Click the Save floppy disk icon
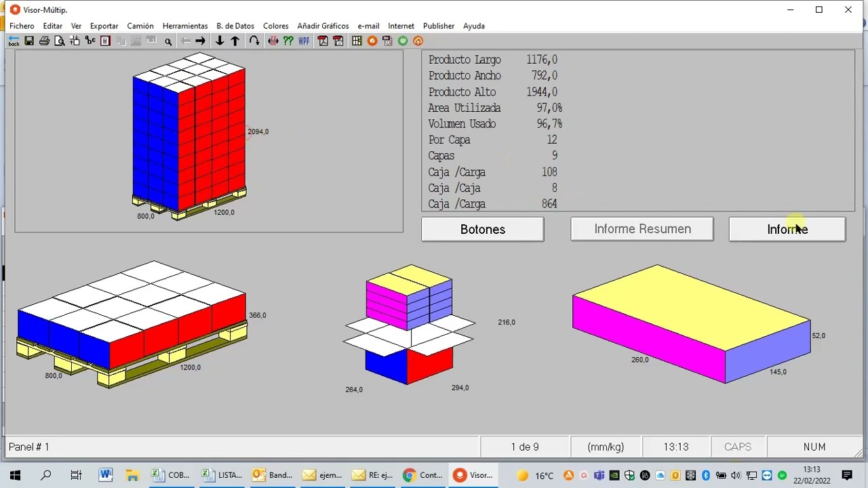The image size is (868, 488). [29, 41]
